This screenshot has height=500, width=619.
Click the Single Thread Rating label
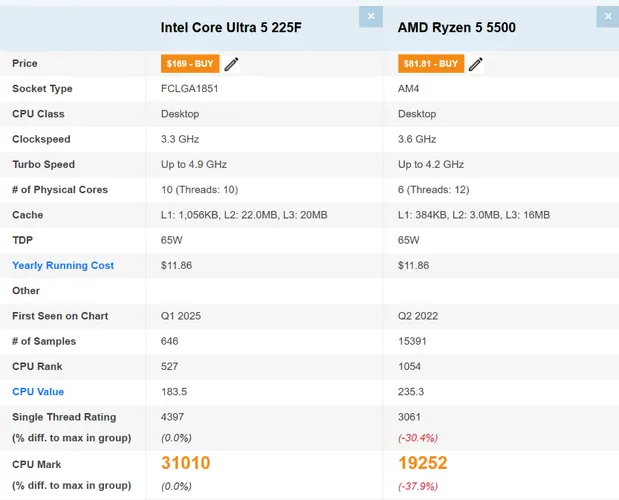[x=64, y=417]
